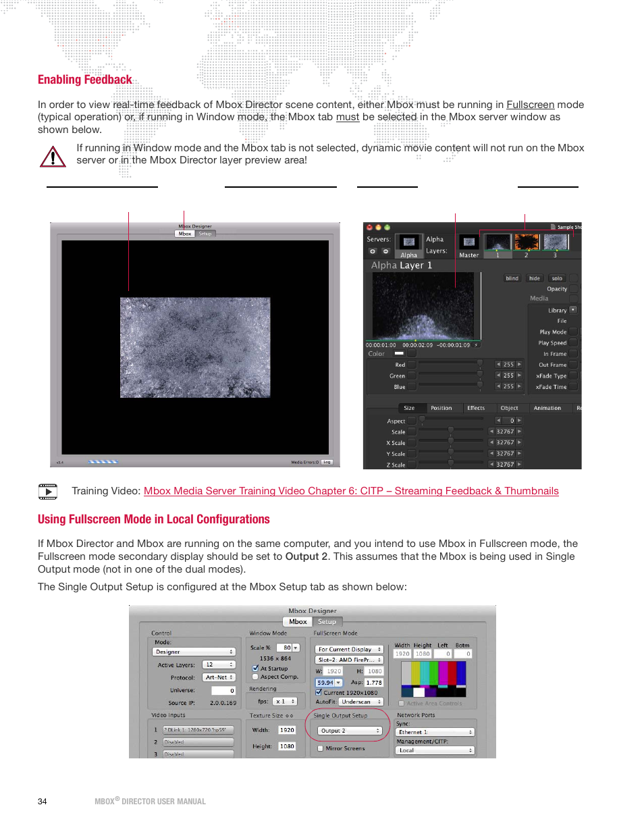The image size is (644, 834).
Task: Decrease Scale value with left arrow
Action: (491, 432)
